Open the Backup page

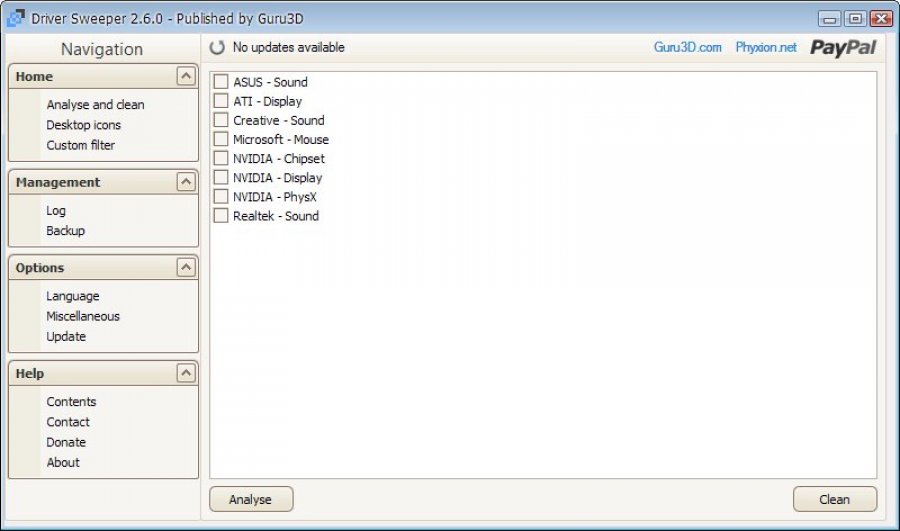[65, 231]
